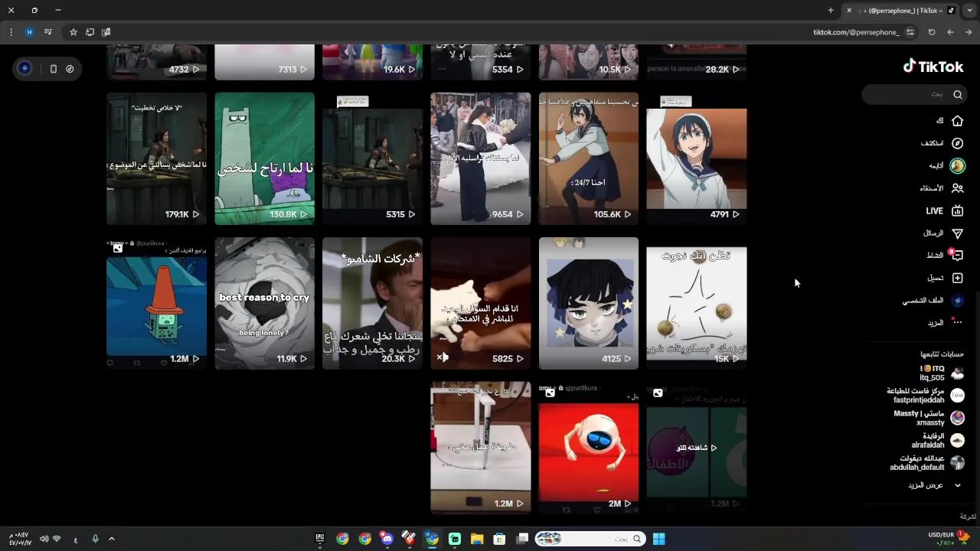The width and height of the screenshot is (980, 551).
Task: Click the TikTok logo
Action: pos(933,67)
